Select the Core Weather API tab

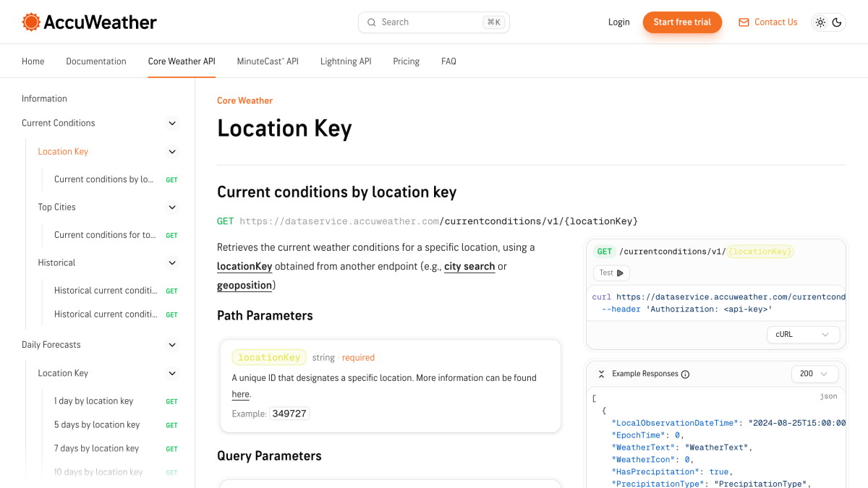(x=182, y=61)
